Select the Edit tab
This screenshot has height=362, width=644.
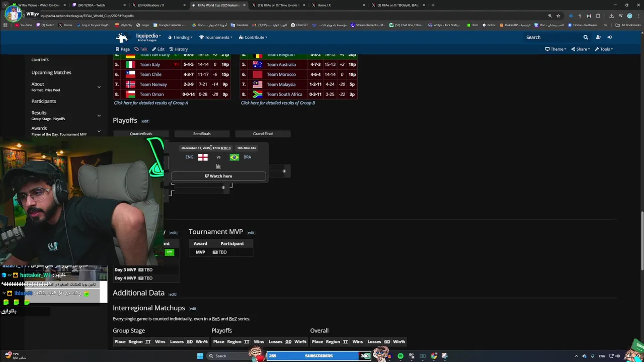158,49
